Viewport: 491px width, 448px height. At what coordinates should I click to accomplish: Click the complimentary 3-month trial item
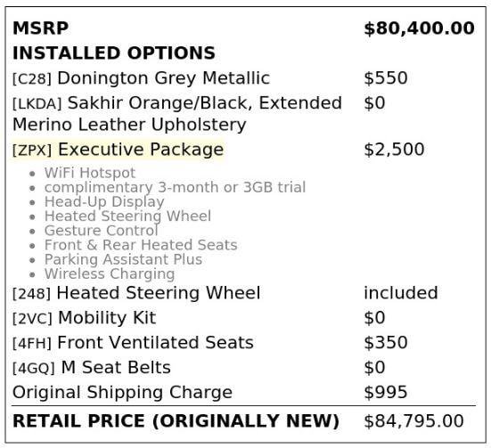point(175,187)
